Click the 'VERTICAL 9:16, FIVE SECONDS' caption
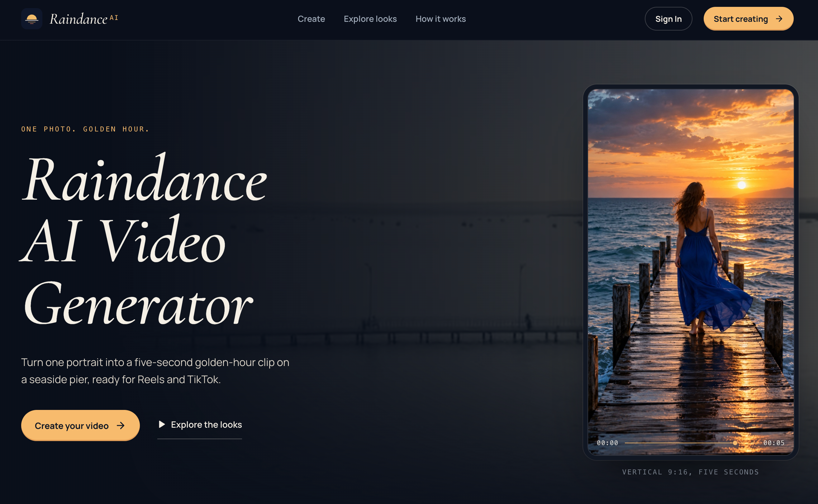 (690, 472)
